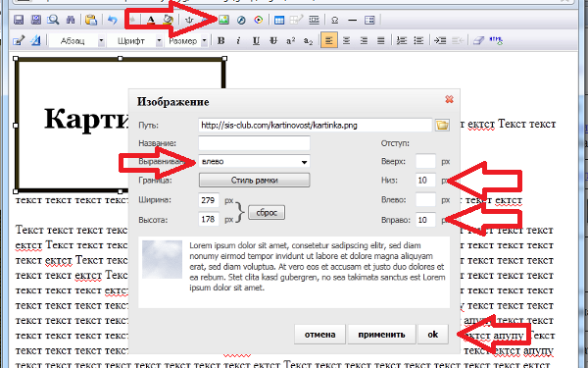The height and width of the screenshot is (368, 588).
Task: Click the Flash compass-like media icon
Action: click(241, 20)
